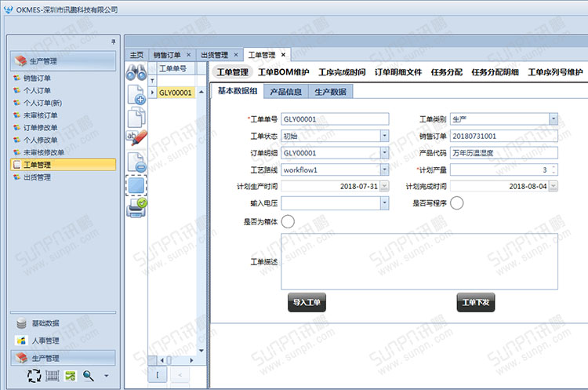Screen dimensions: 588x390
Task: Select 出货管理 in the left navigation
Action: click(37, 177)
